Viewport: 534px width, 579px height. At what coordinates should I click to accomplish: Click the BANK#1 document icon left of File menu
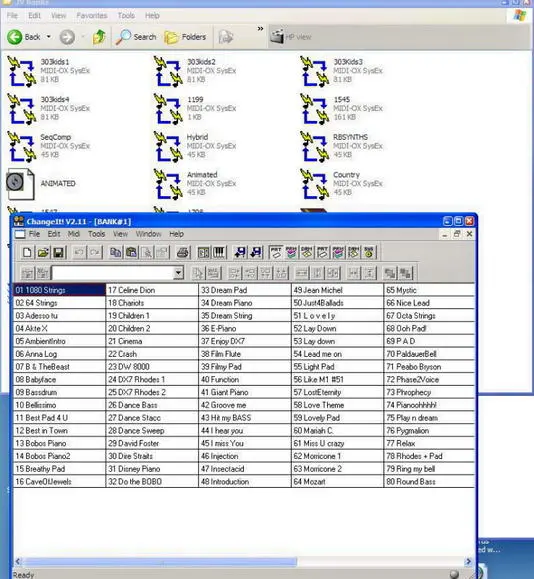[x=20, y=234]
